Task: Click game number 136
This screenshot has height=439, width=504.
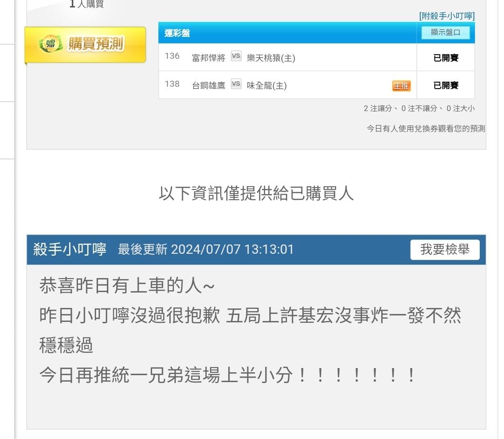Action: tap(172, 56)
